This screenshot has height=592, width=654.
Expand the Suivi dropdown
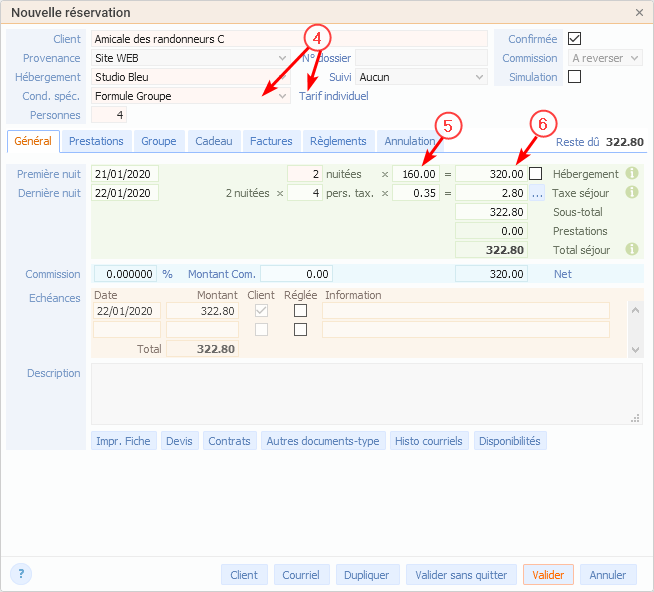(x=479, y=77)
